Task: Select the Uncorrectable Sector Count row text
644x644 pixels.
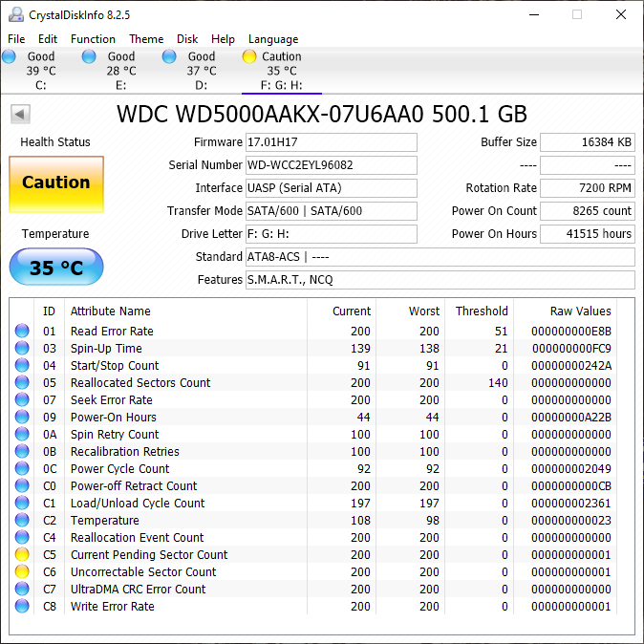Action: point(143,571)
